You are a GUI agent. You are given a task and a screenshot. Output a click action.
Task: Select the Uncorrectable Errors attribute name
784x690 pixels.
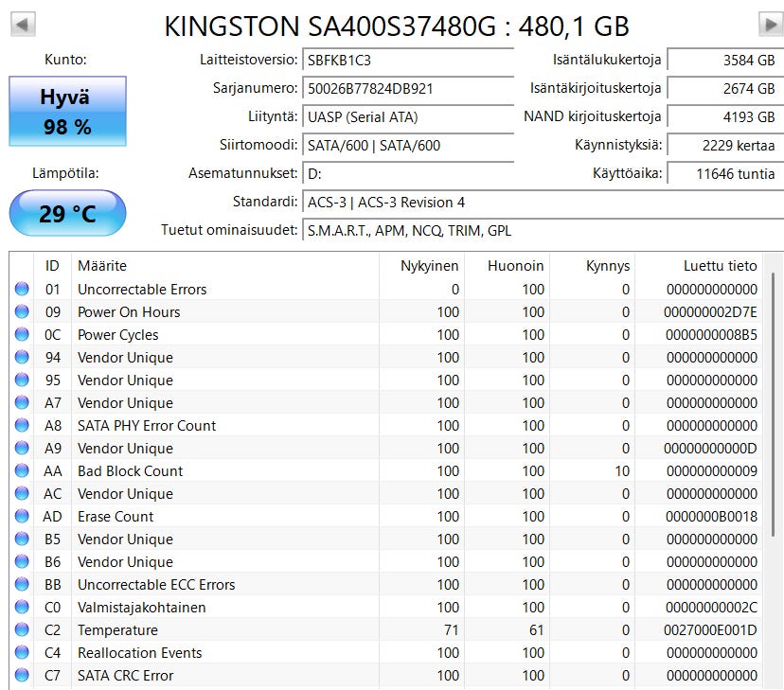coord(142,290)
